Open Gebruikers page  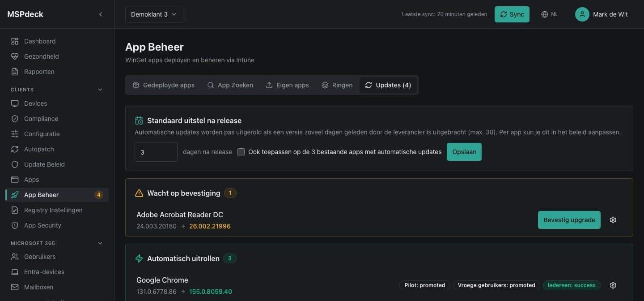pos(57,257)
